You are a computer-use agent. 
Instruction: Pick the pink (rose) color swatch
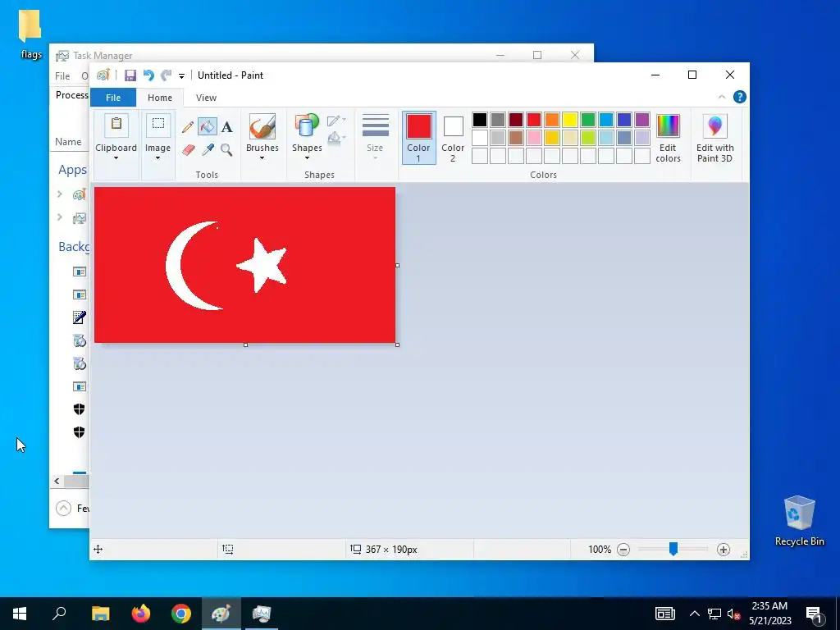534,138
